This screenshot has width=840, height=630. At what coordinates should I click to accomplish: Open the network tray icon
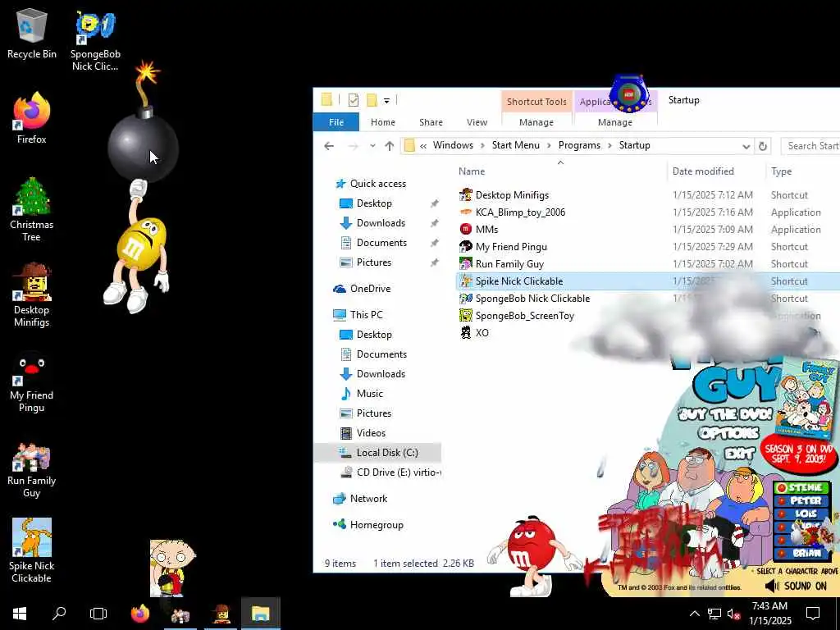tap(714, 614)
